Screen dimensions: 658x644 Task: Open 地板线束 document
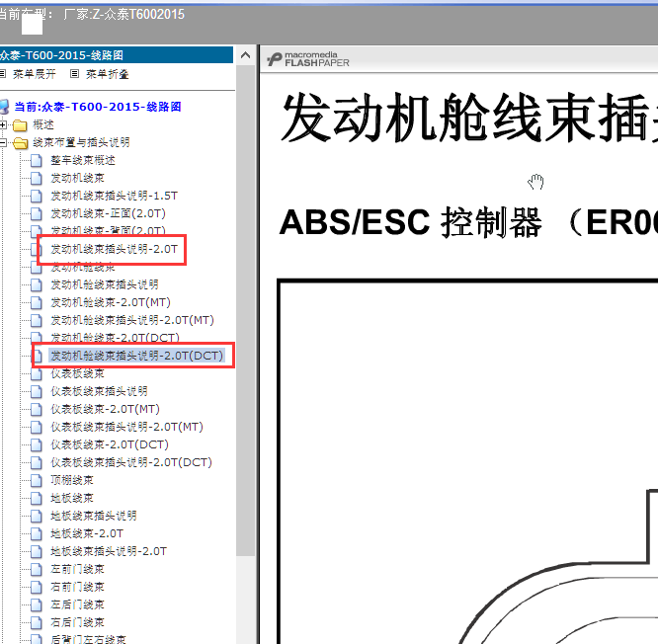click(72, 498)
